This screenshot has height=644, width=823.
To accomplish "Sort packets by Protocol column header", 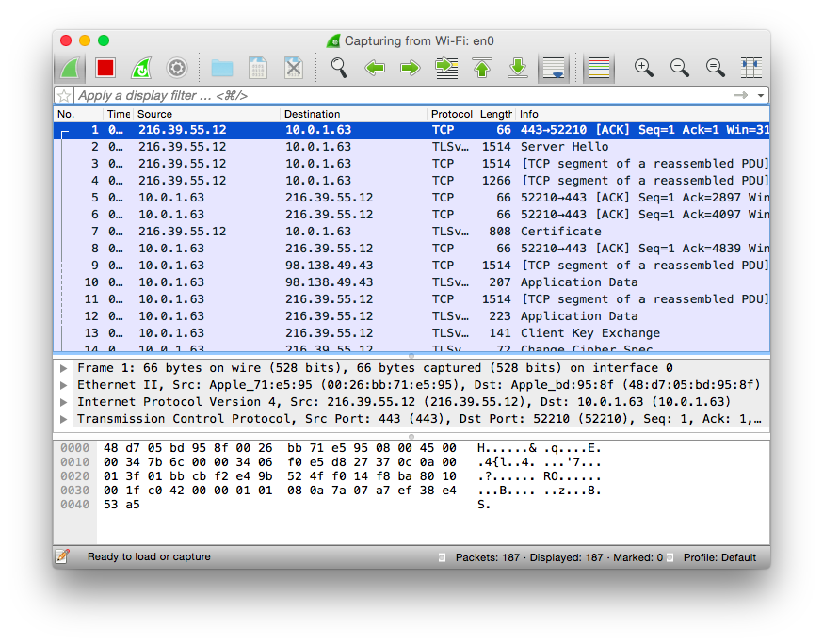I will tap(451, 114).
